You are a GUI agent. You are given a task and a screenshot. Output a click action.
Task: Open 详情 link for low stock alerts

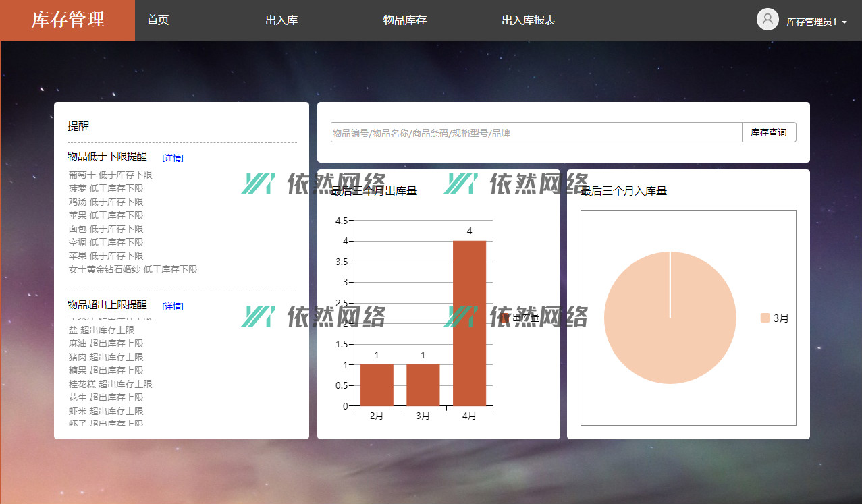click(x=173, y=158)
